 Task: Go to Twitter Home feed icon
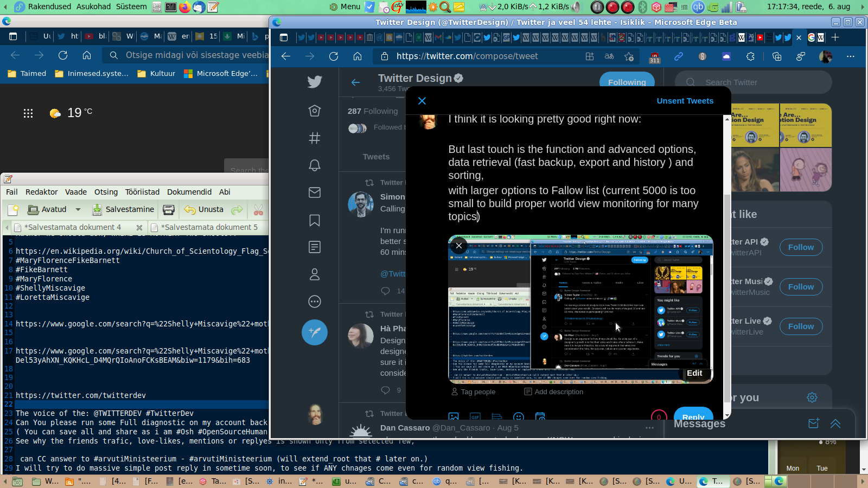pyautogui.click(x=315, y=111)
